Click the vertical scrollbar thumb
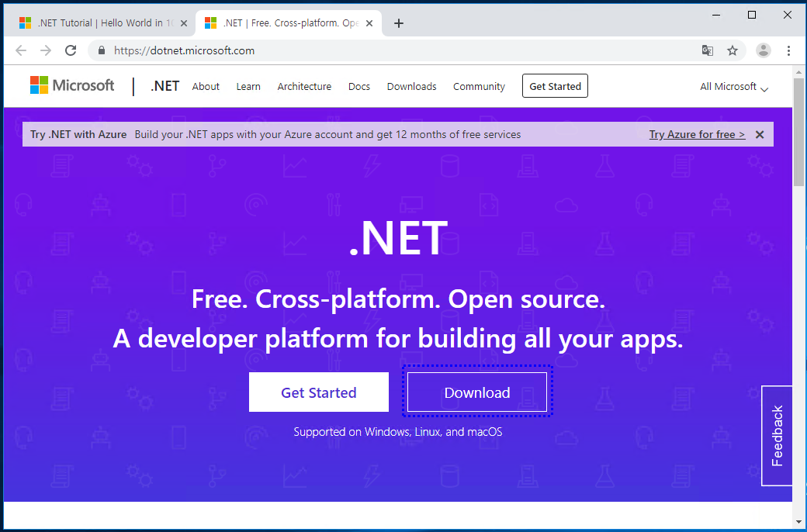The height and width of the screenshot is (532, 807). coord(798,132)
